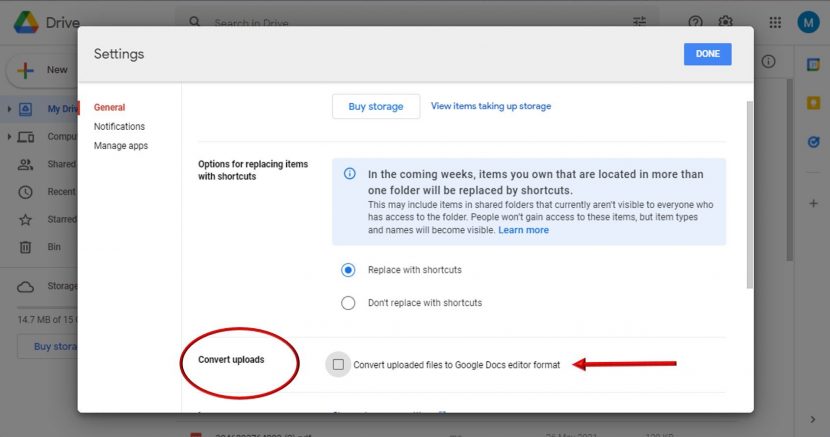
Task: Click the Computers icon
Action: tap(25, 137)
